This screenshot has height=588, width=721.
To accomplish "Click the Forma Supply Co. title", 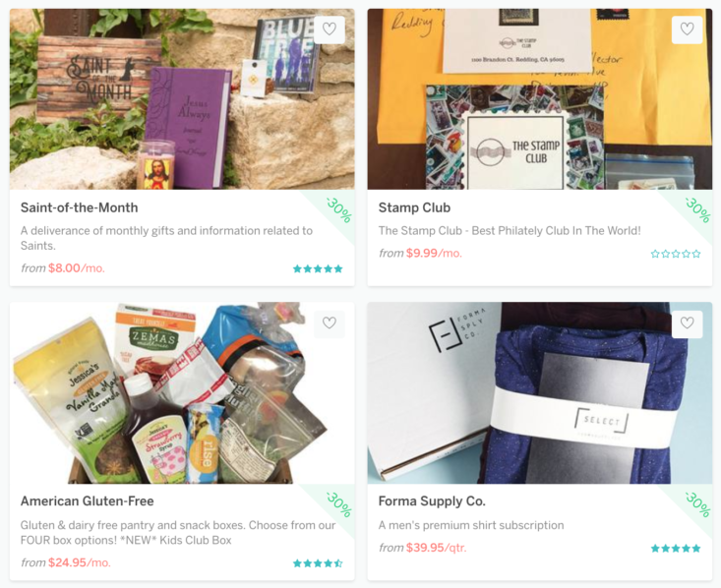I will click(432, 501).
